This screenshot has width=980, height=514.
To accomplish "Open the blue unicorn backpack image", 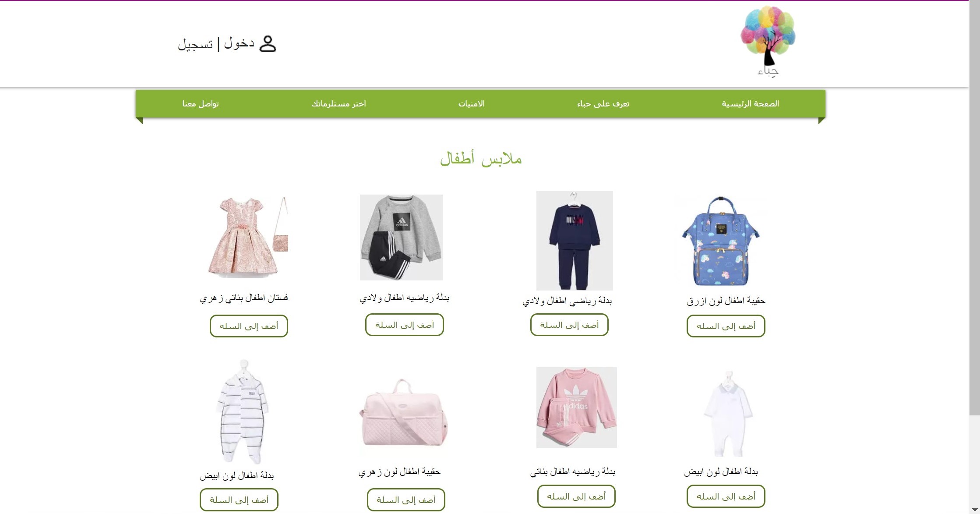I will [721, 241].
